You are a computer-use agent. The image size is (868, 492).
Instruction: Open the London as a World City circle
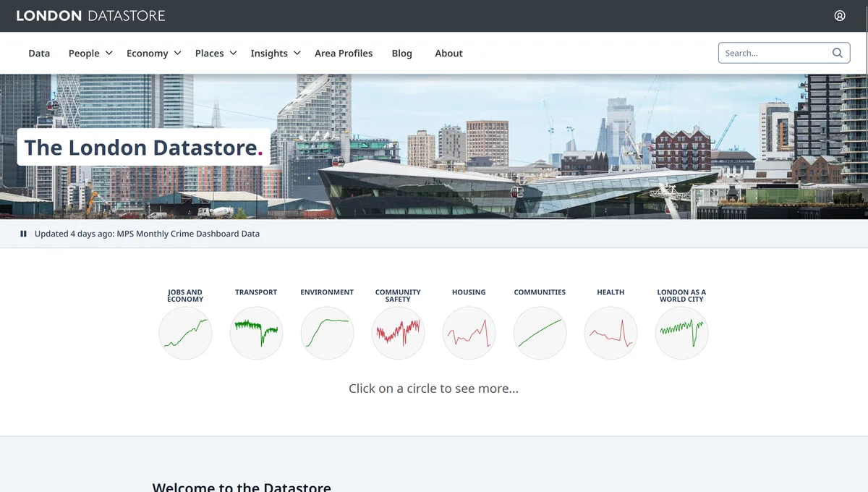(x=681, y=333)
